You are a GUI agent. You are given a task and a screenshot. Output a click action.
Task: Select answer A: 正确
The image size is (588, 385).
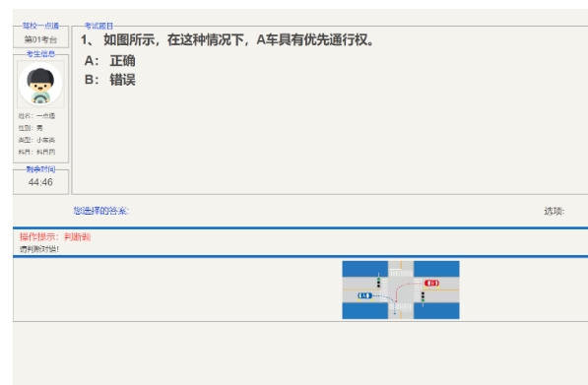[110, 60]
